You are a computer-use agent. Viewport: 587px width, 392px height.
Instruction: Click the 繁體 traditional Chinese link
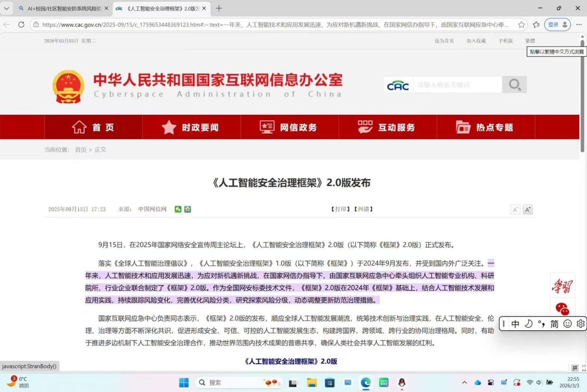[x=530, y=41]
